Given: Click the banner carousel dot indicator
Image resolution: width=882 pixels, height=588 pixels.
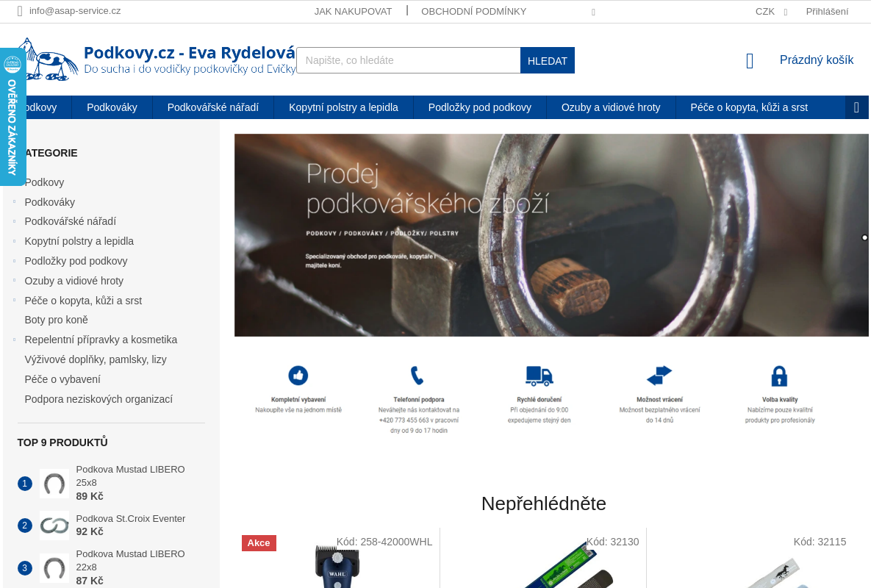Looking at the screenshot, I should 864,237.
